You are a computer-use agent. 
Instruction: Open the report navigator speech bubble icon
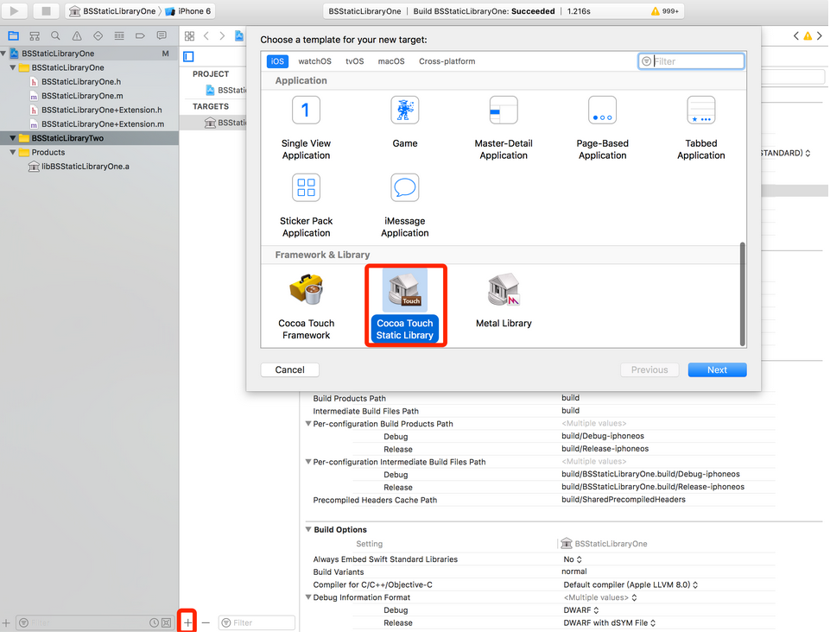click(x=162, y=36)
